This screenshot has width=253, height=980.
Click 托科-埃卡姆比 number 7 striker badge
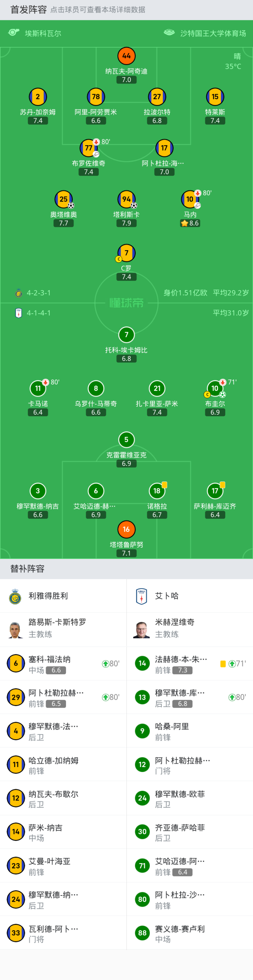pos(126,335)
